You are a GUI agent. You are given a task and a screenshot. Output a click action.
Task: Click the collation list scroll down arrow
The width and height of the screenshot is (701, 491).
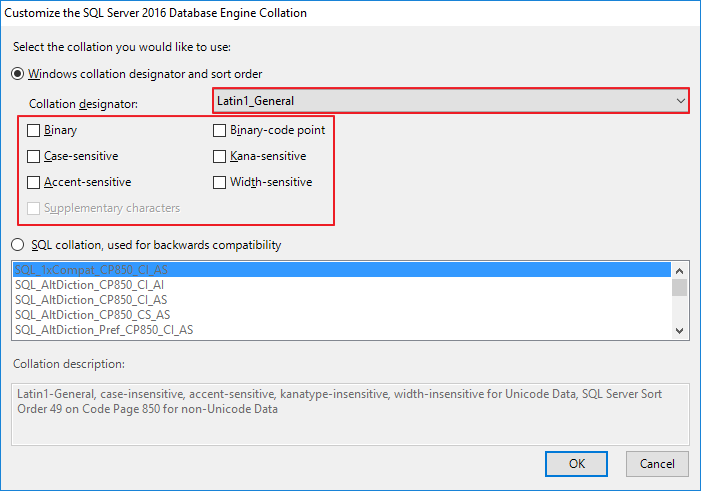(x=680, y=331)
